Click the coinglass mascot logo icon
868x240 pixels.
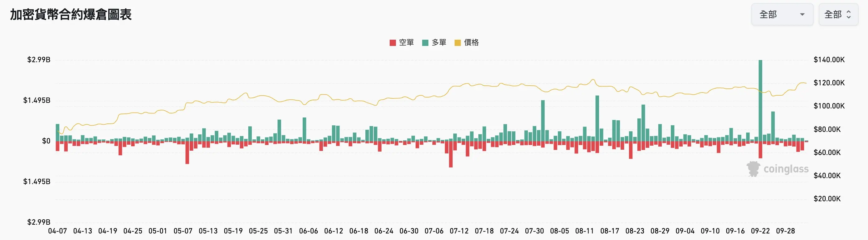click(x=753, y=169)
